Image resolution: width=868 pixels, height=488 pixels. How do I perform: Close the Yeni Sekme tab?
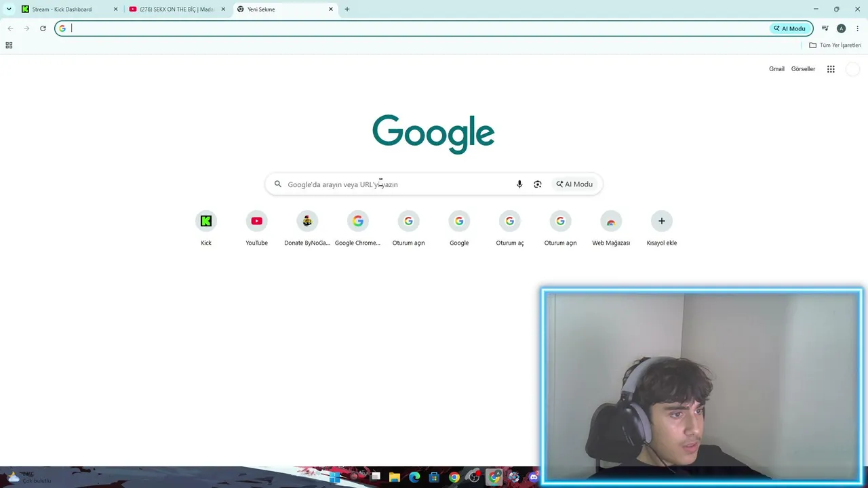[331, 9]
